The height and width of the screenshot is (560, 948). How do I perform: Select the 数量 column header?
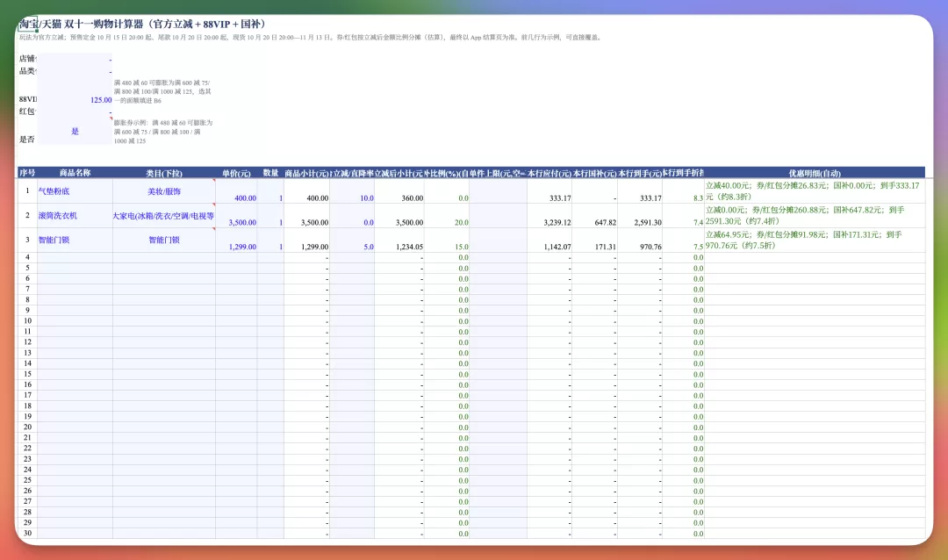tap(270, 173)
